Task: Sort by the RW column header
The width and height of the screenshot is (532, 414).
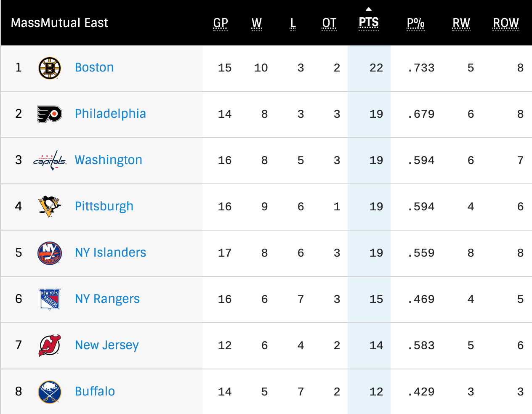Action: 461,23
